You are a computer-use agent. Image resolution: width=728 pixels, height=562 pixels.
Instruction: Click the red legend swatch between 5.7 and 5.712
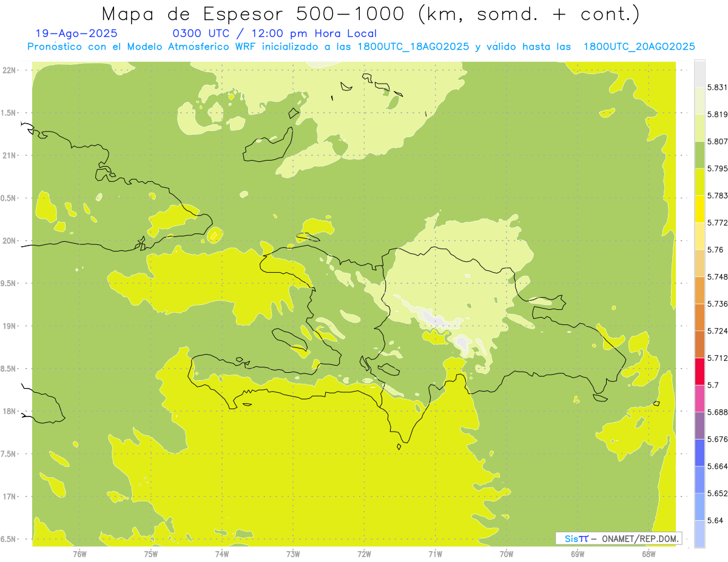(699, 371)
